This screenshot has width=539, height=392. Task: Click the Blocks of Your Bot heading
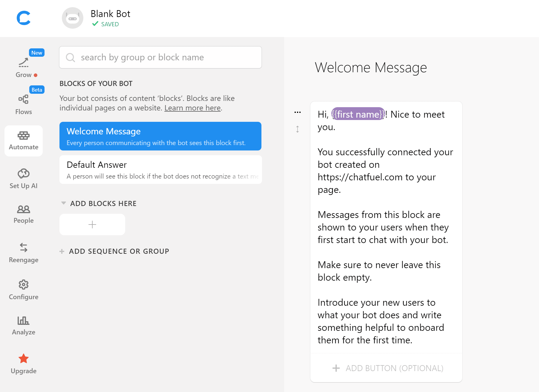point(96,84)
